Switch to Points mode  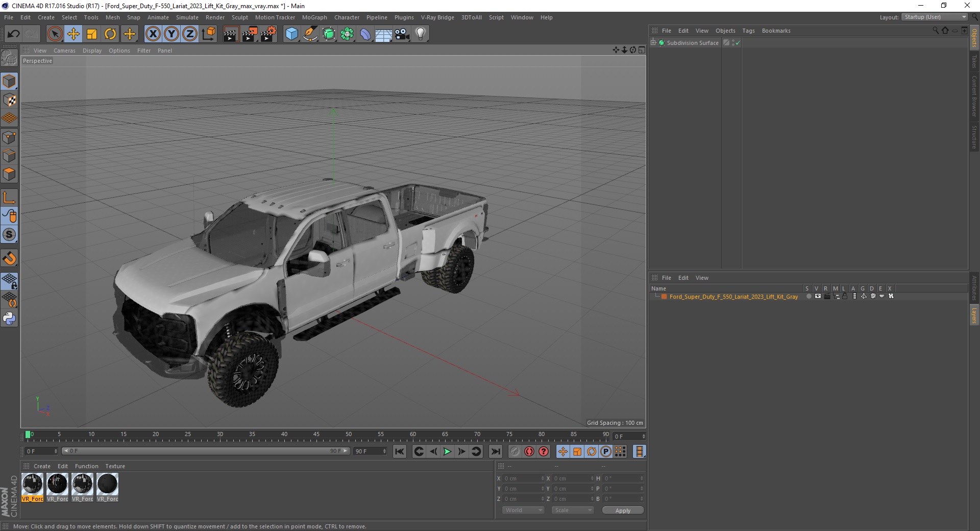point(9,137)
